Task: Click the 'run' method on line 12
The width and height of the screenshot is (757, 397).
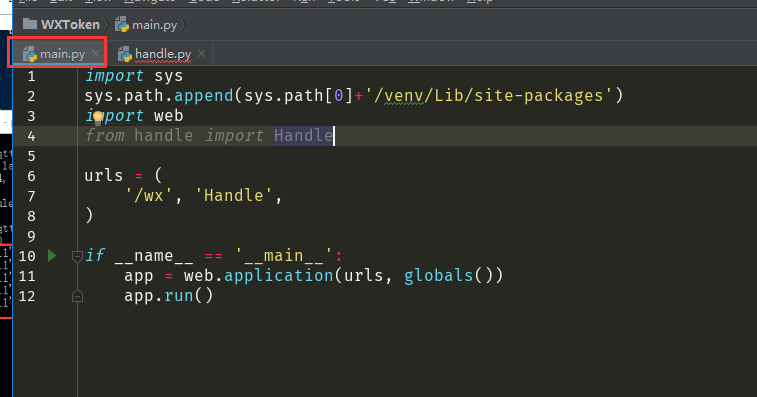Action: 179,296
